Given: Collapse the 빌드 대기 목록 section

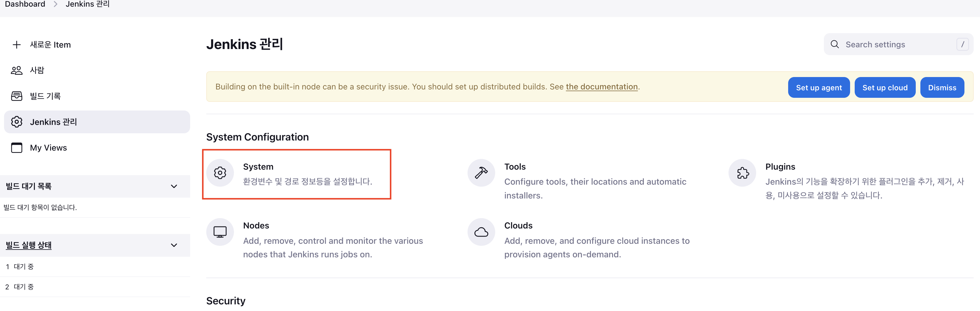Looking at the screenshot, I should tap(174, 186).
